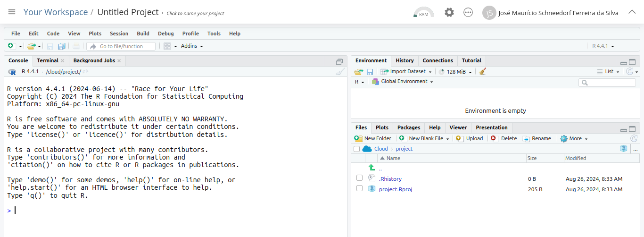Viewport: 644px width, 237px height.
Task: Maximize the Console pane icon
Action: pyautogui.click(x=339, y=62)
